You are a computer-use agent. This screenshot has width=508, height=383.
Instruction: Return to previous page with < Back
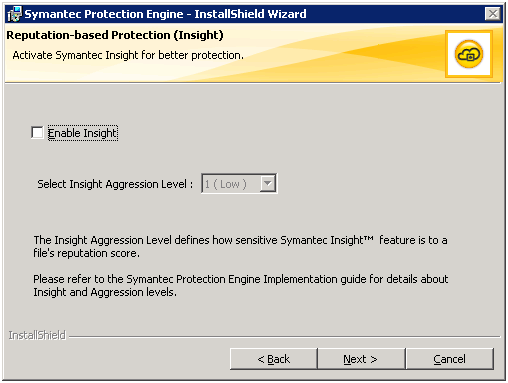274,359
